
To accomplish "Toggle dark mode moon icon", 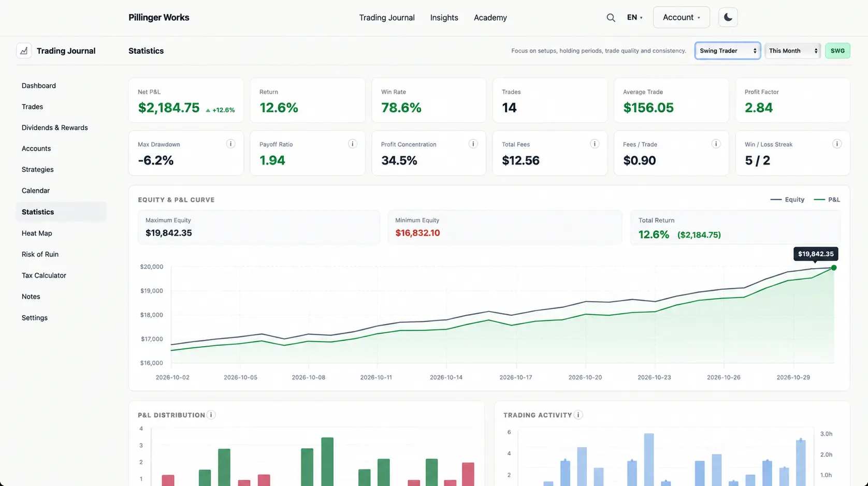I will coord(728,17).
